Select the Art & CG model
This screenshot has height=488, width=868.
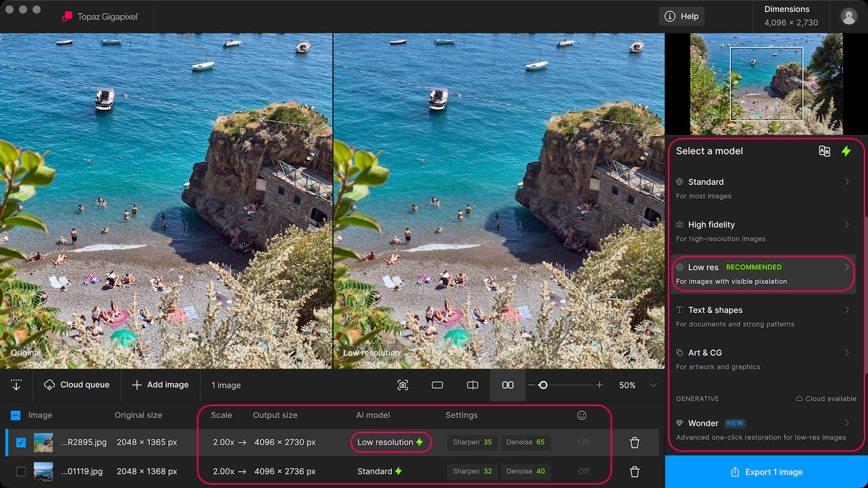[x=763, y=359]
